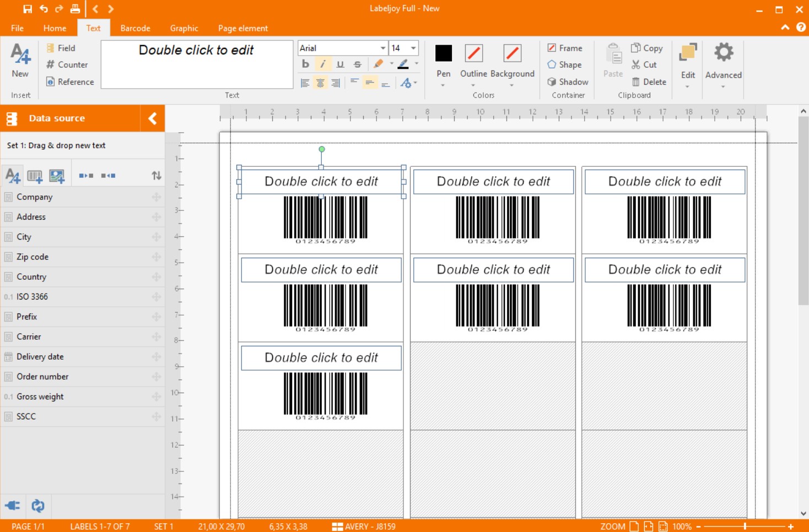Center text horizontally
The width and height of the screenshot is (809, 532).
[320, 83]
